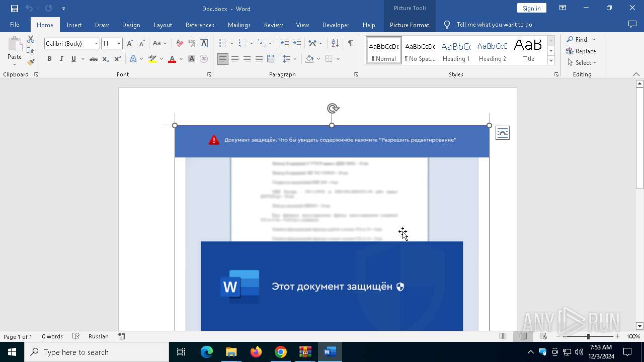Apply the Heading 1 style
Screen dimensions: 644x362
[456, 50]
